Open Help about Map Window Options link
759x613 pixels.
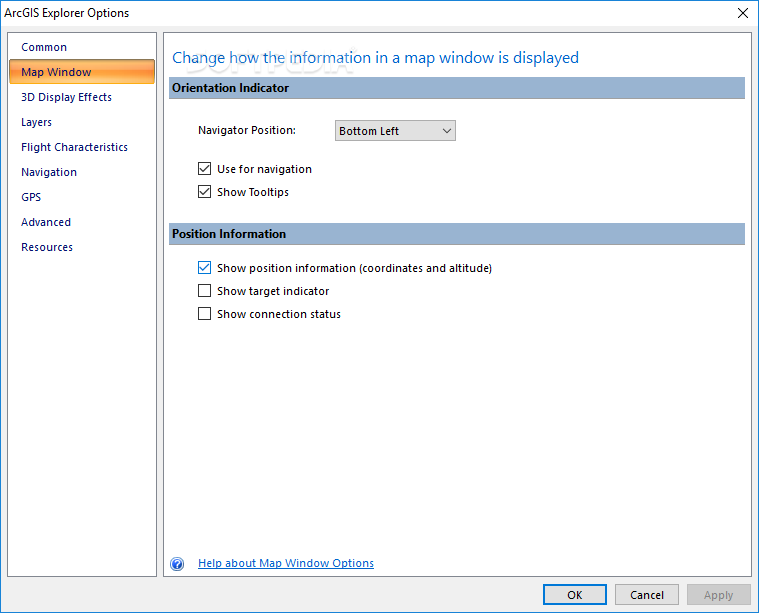click(286, 563)
